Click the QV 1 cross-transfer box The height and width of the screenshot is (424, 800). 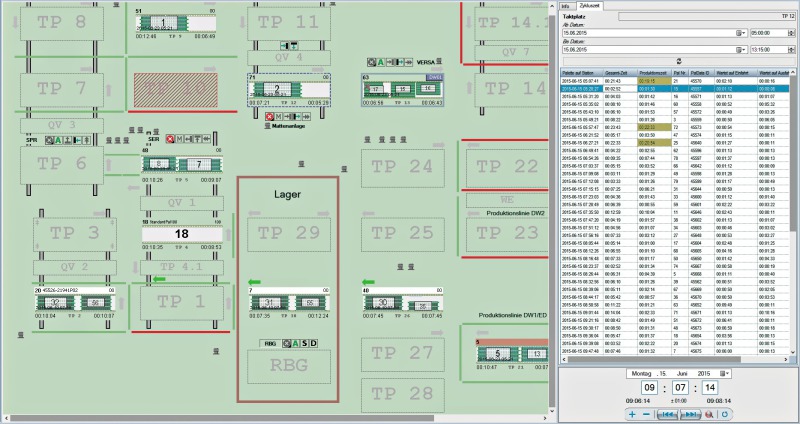182,203
